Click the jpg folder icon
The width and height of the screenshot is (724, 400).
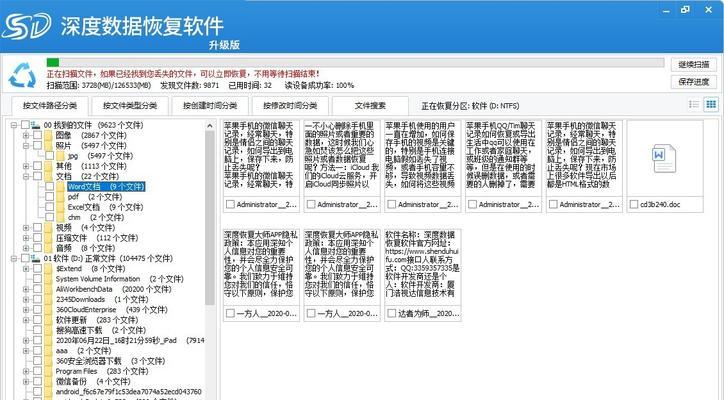click(x=60, y=156)
